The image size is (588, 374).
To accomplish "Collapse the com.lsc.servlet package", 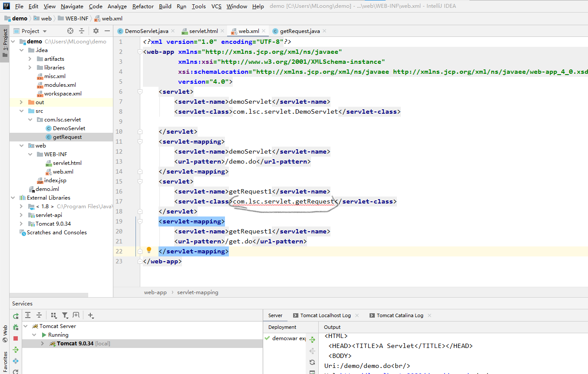I will pos(30,120).
